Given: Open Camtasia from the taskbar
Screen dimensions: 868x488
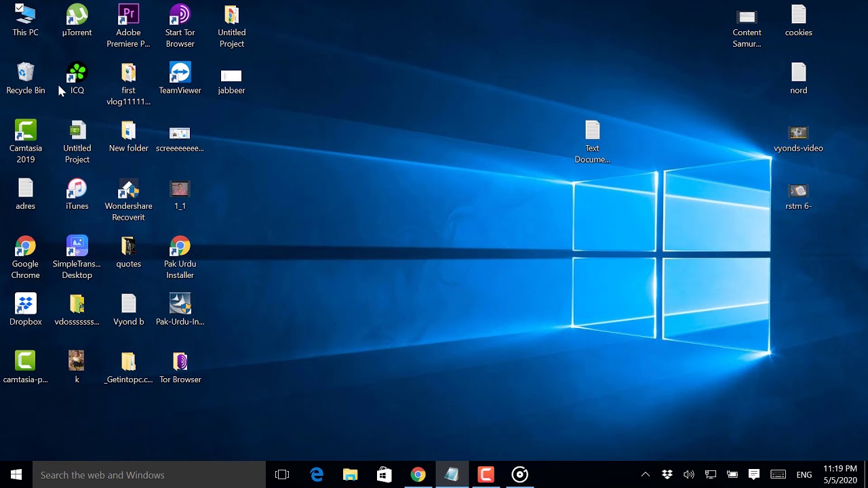Looking at the screenshot, I should [486, 474].
